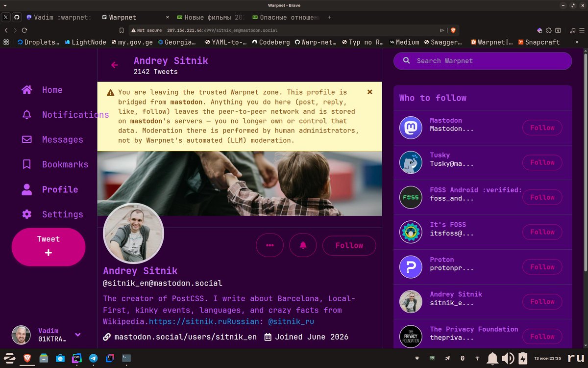Open a new browser tab
The height and width of the screenshot is (368, 588).
[329, 17]
